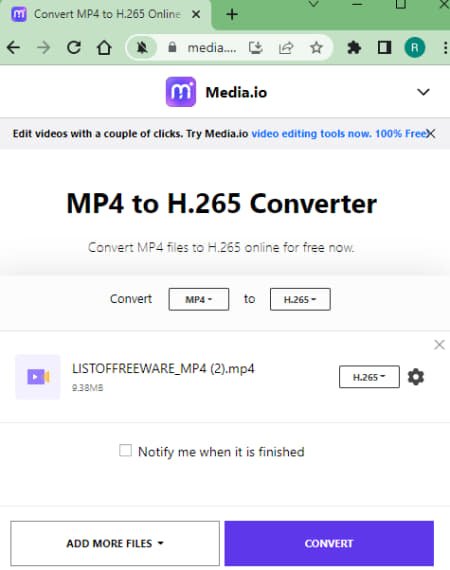450x570 pixels.
Task: Open conversion settings gear for the file
Action: 416,377
